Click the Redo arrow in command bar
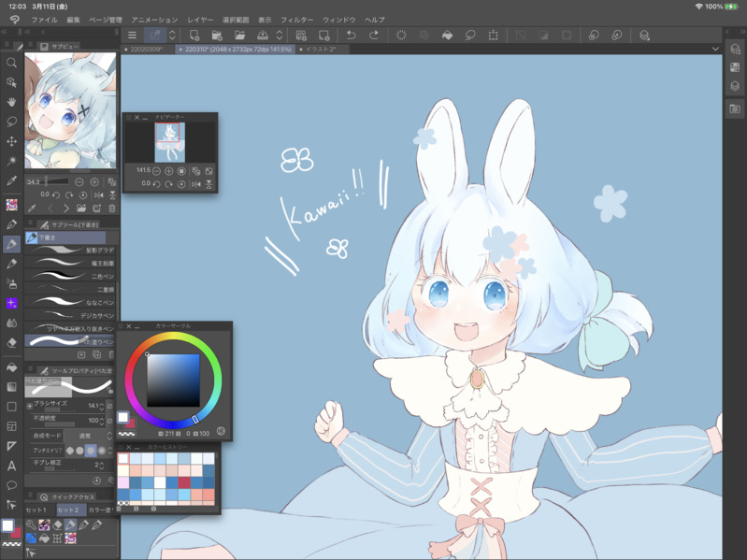The width and height of the screenshot is (747, 560). pyautogui.click(x=374, y=35)
